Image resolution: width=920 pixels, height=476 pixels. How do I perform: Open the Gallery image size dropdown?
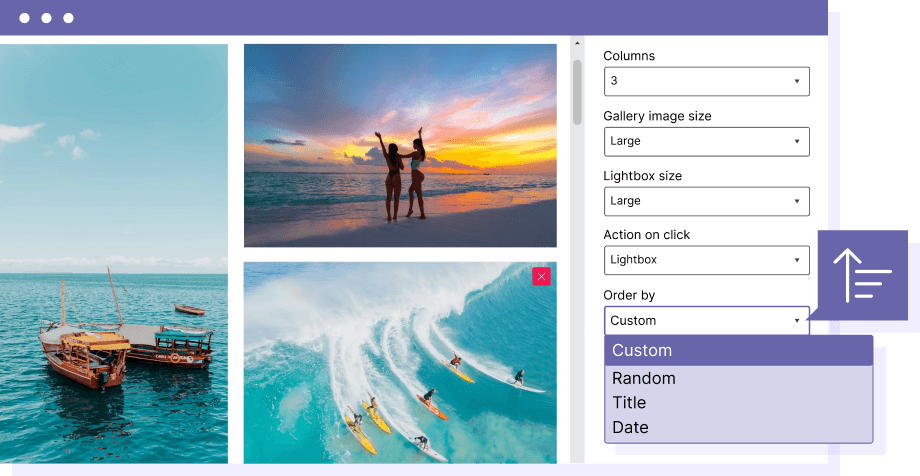[706, 141]
